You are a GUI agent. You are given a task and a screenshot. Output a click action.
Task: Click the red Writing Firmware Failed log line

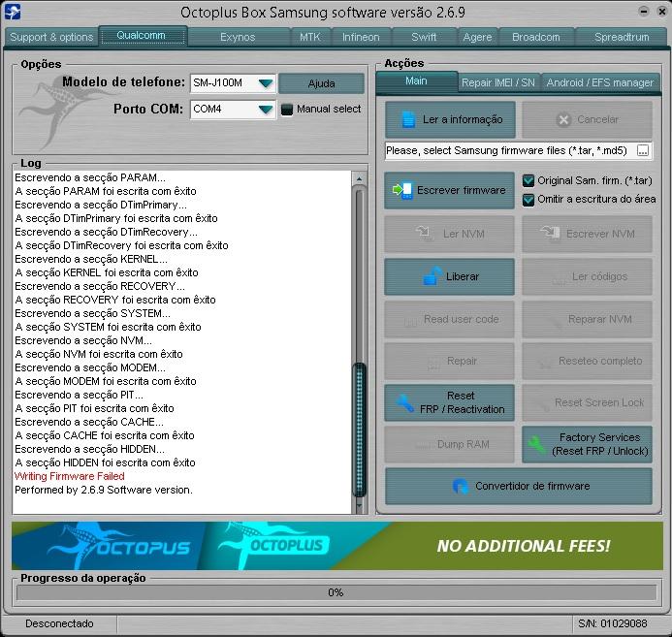coord(70,476)
